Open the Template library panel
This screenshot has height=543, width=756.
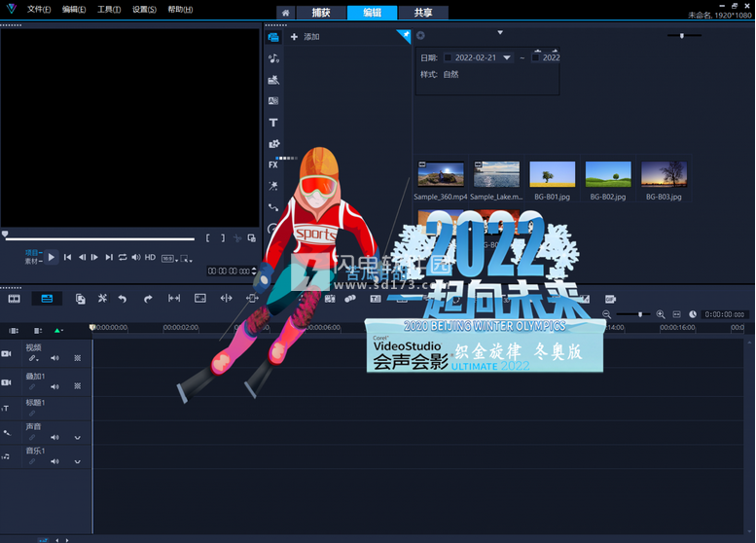tap(273, 80)
